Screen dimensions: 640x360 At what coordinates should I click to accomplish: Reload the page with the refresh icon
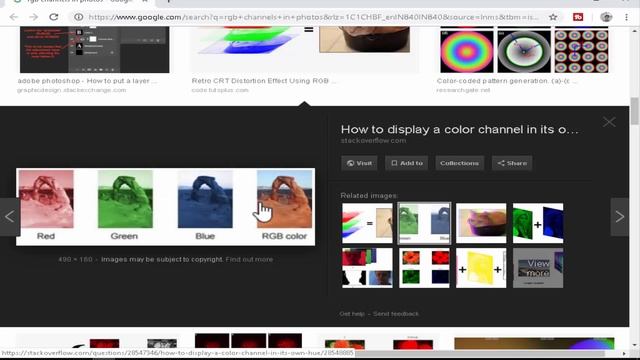click(x=53, y=17)
